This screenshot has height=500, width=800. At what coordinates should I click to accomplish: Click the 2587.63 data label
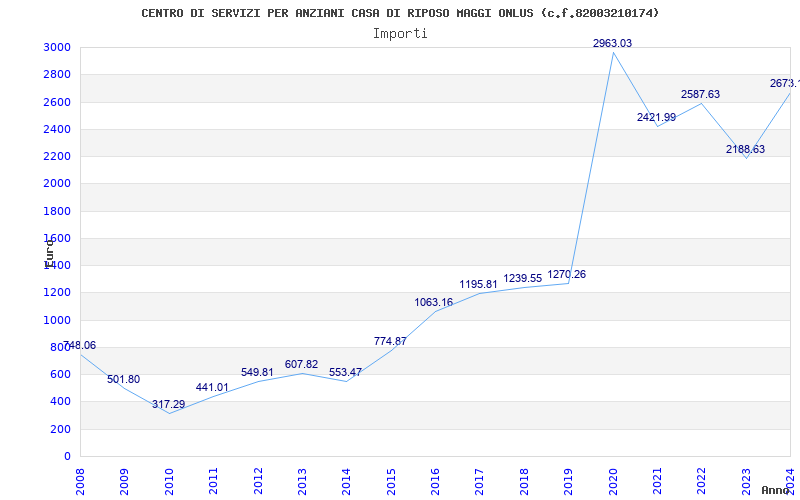[x=701, y=94]
